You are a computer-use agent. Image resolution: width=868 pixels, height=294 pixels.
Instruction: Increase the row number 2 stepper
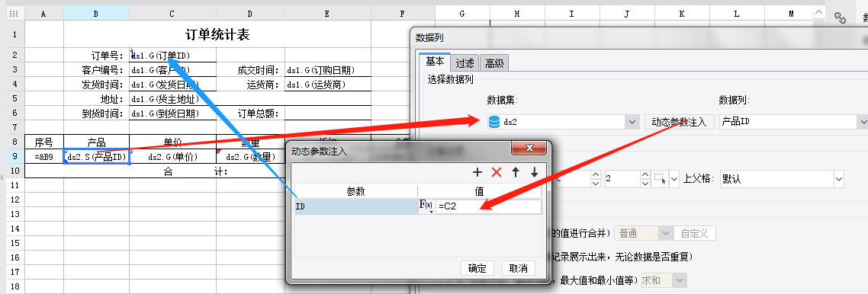pos(645,174)
